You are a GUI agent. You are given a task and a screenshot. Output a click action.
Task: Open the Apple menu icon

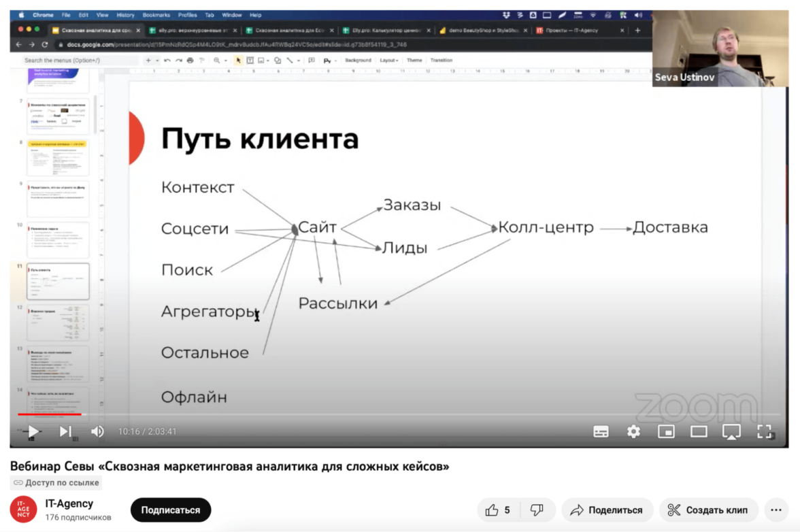pyautogui.click(x=21, y=15)
